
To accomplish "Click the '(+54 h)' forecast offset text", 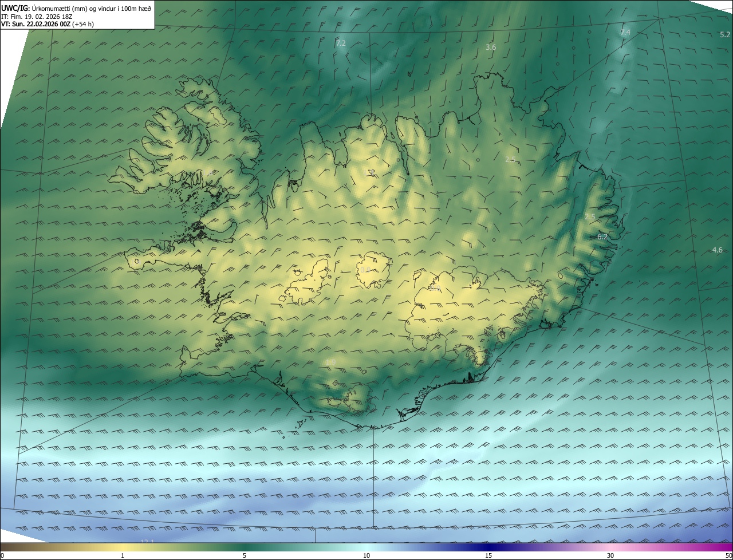I will (x=84, y=24).
